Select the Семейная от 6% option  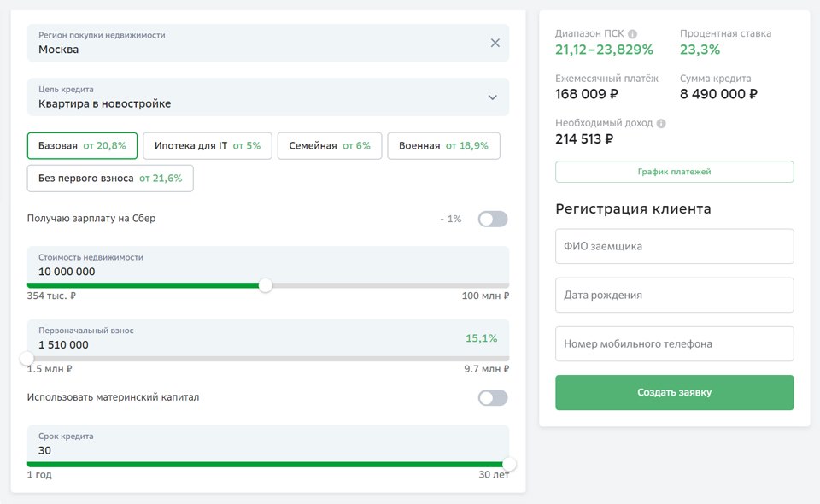[x=330, y=146]
